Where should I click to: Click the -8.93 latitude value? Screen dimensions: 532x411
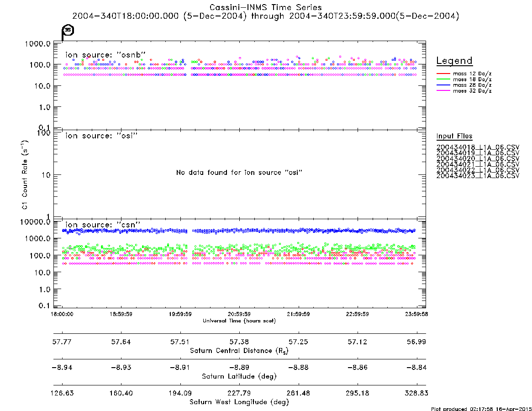click(121, 368)
